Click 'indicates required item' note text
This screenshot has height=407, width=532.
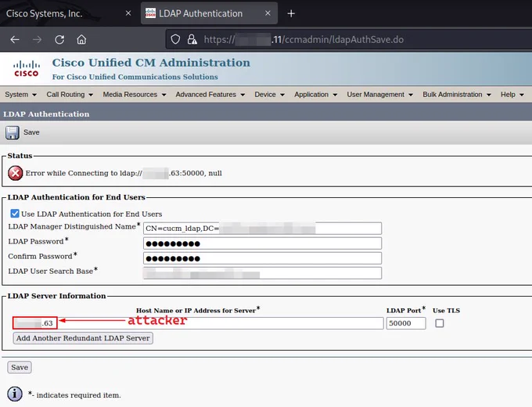tap(78, 395)
